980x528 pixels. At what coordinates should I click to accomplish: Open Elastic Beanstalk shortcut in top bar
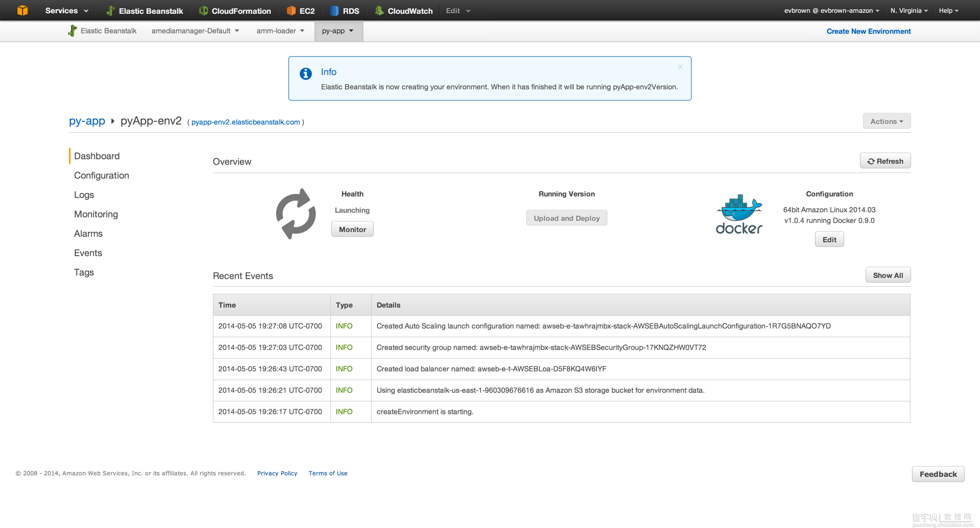tap(144, 11)
